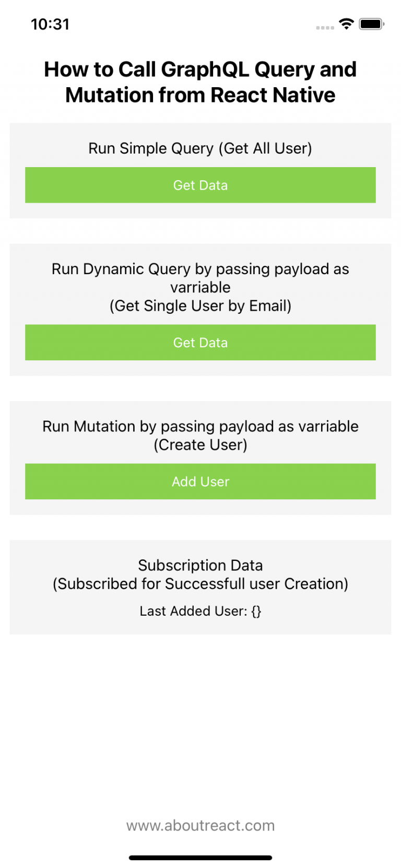Open the www.aboutreact.com link
The image size is (401, 868).
pos(200,825)
